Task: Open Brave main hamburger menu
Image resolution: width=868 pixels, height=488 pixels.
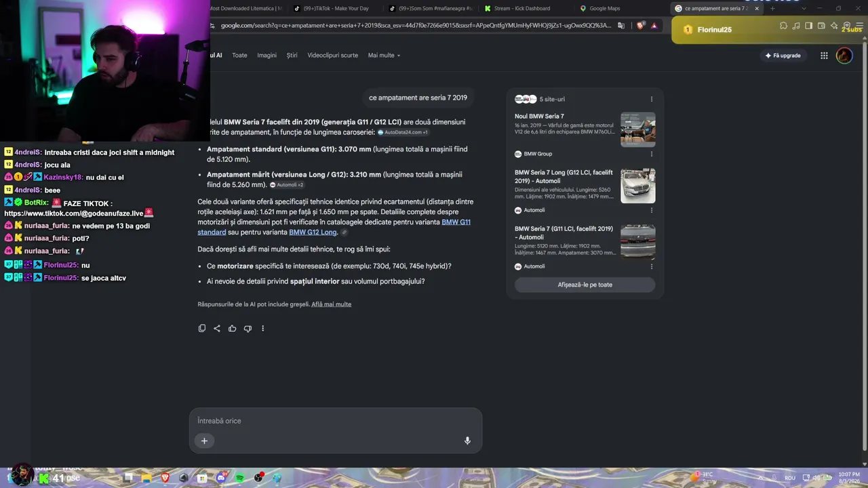Action: [859, 26]
